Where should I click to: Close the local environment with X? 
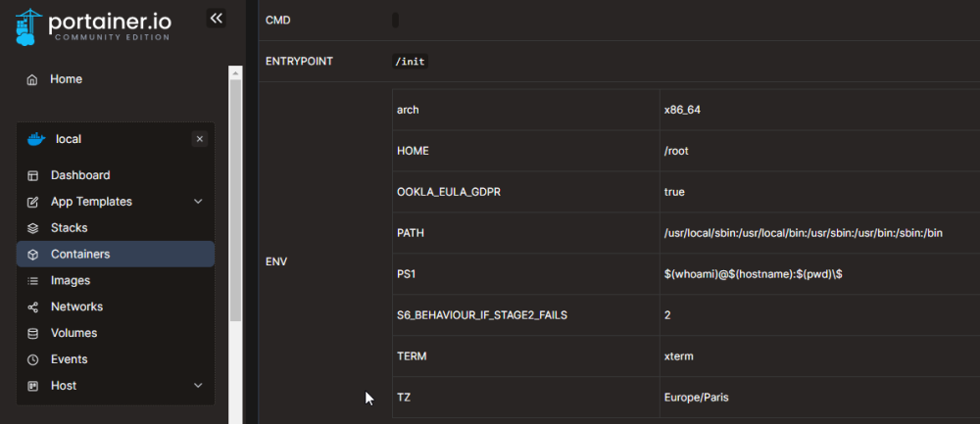tap(200, 139)
